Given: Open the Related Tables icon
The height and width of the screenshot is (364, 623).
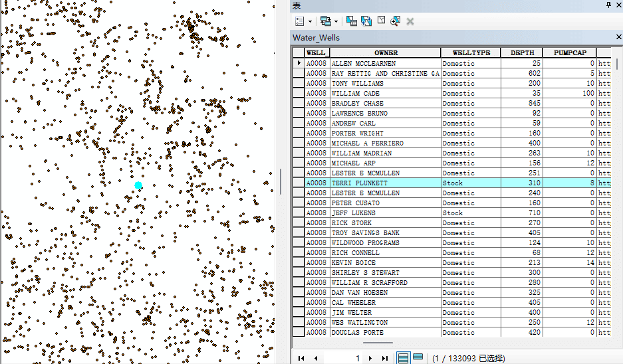Looking at the screenshot, I should pos(326,21).
